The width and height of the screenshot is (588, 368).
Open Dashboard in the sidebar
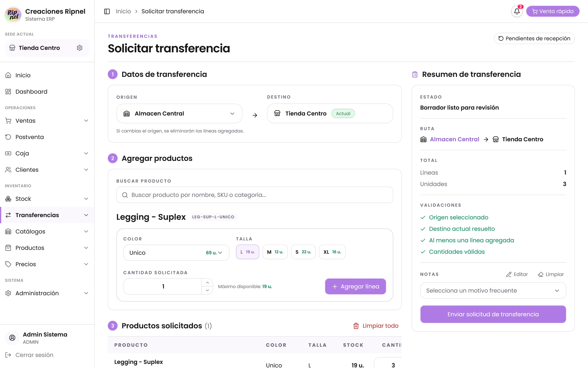pos(47,92)
